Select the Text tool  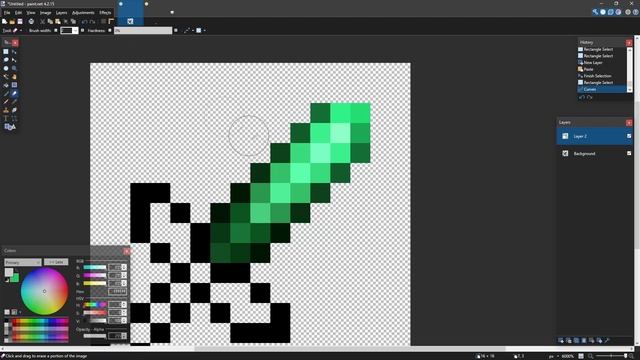[6, 118]
